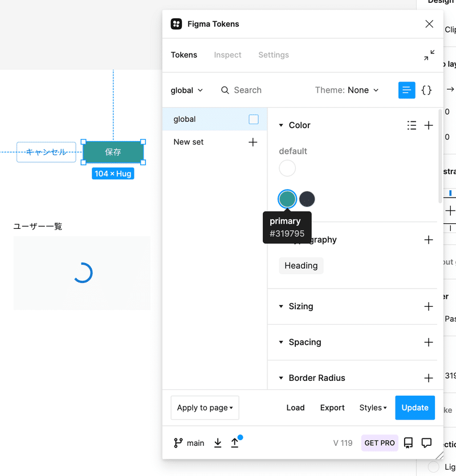Pull tokens from remote with download icon

coord(218,443)
